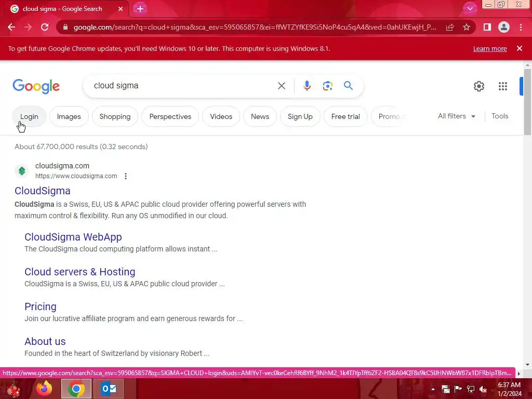Expand the All filters dropdown
The width and height of the screenshot is (532, 399).
pos(456,116)
